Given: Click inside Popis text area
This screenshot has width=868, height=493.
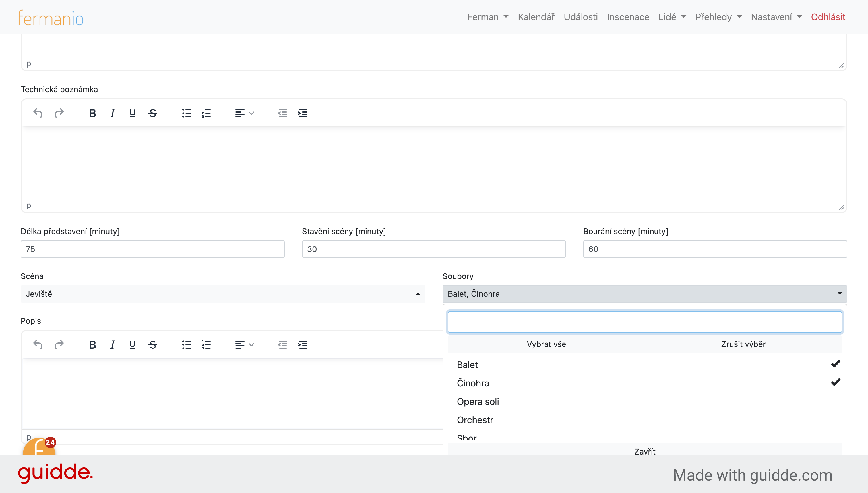Looking at the screenshot, I should (x=232, y=394).
